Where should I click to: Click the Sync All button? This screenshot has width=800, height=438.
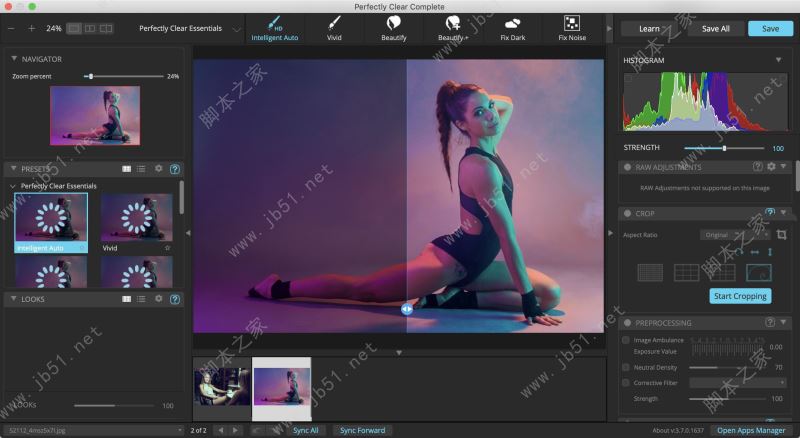(x=305, y=430)
